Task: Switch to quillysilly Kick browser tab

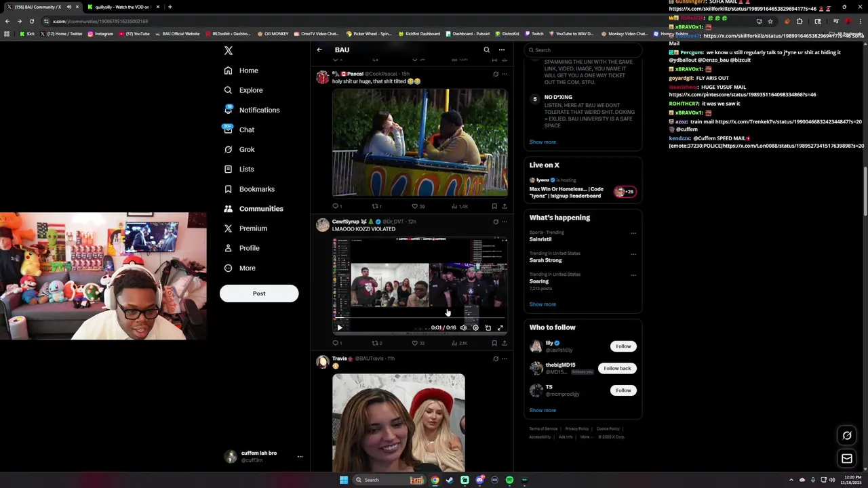Action: pyautogui.click(x=123, y=7)
